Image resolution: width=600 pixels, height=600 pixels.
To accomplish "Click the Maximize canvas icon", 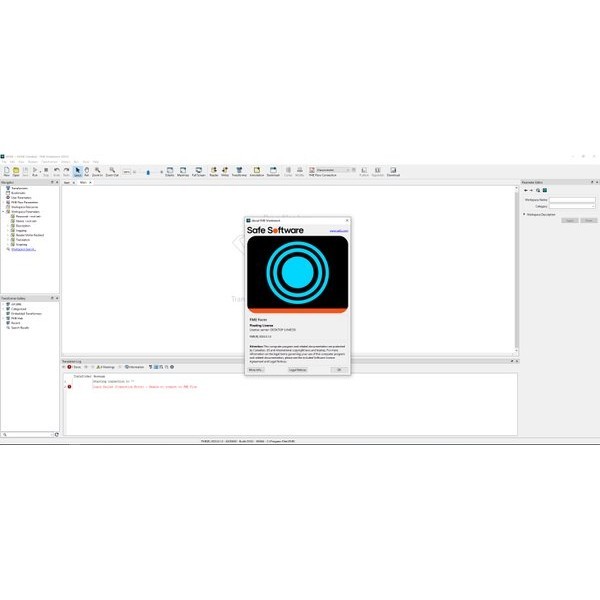I will click(183, 171).
